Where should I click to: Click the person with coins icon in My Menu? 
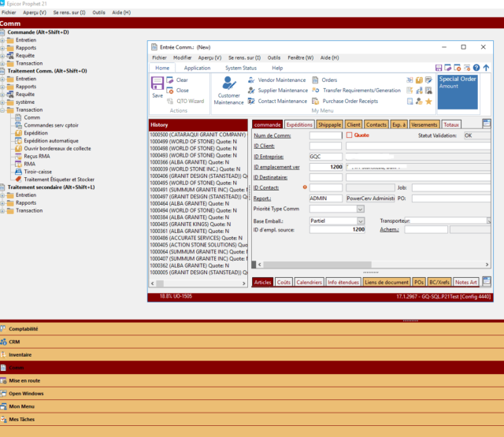(419, 102)
